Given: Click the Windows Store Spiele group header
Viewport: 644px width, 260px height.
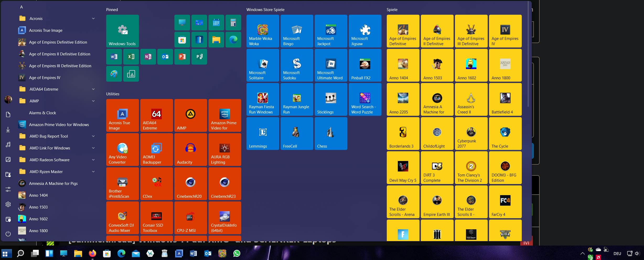Looking at the screenshot, I should click(x=265, y=9).
